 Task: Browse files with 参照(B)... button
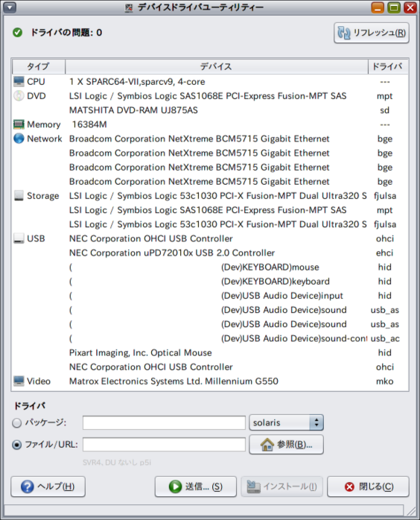click(x=287, y=445)
